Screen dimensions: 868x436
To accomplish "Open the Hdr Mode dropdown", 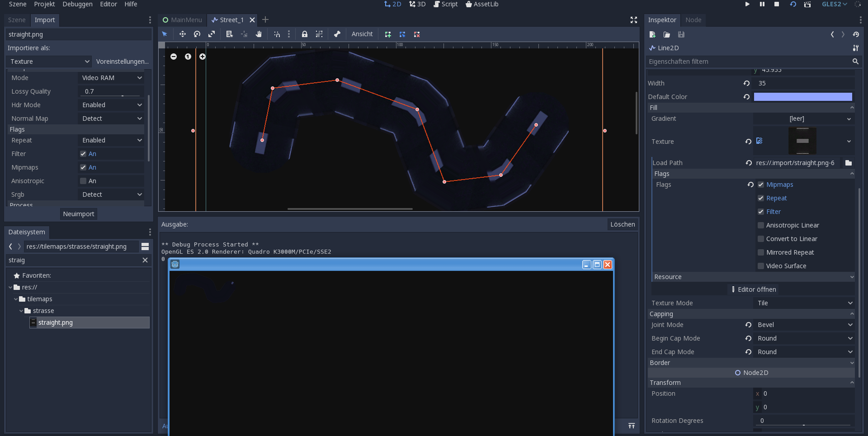I will 110,105.
